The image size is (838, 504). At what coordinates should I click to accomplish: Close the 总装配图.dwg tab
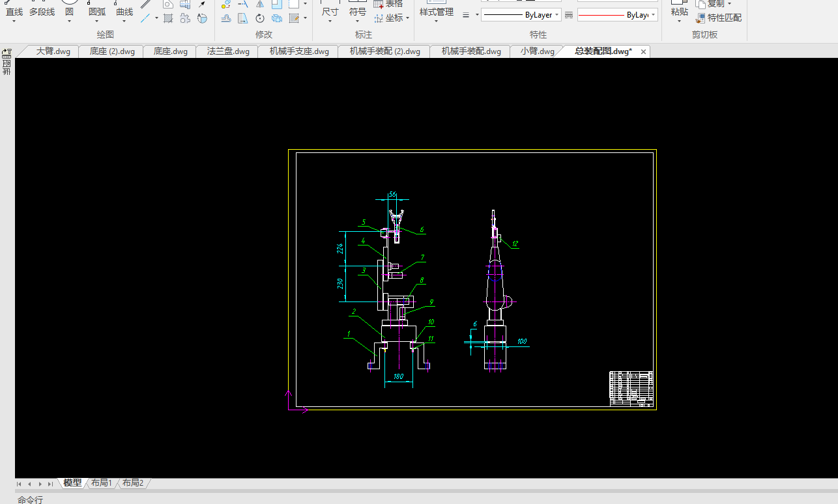point(644,51)
